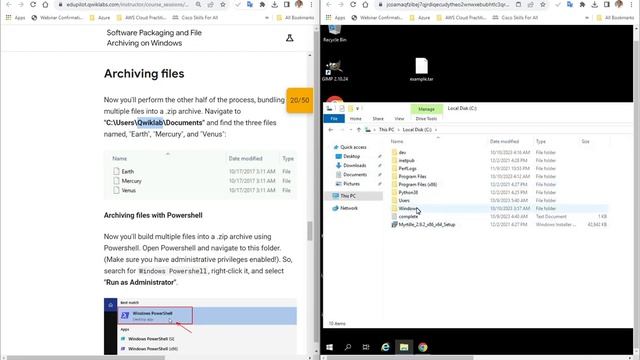The image size is (640, 360).
Task: Reload the page in the right browser window
Action: pyautogui.click(x=353, y=4)
